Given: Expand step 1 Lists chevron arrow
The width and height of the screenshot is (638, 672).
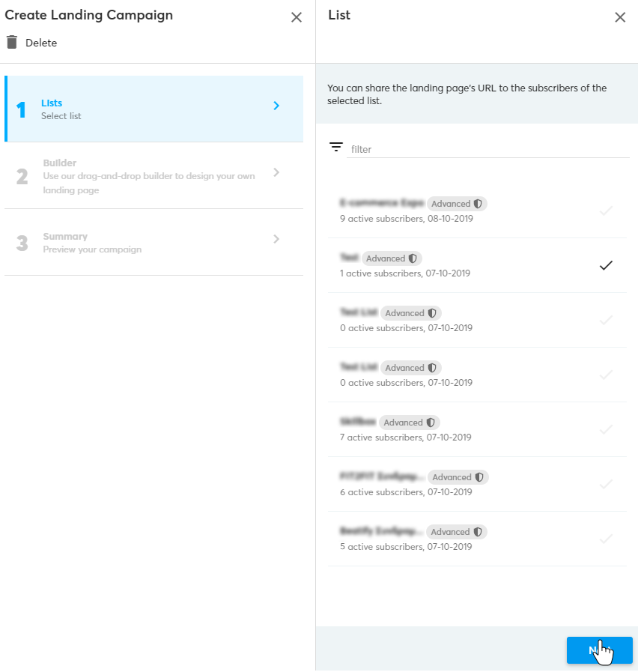Looking at the screenshot, I should coord(276,106).
